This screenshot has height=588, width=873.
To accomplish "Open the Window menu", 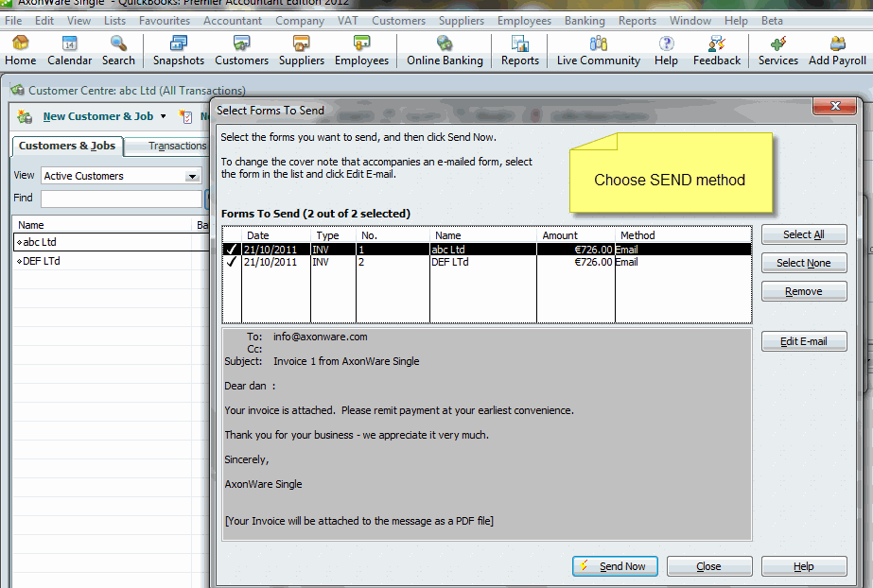I will click(x=690, y=21).
